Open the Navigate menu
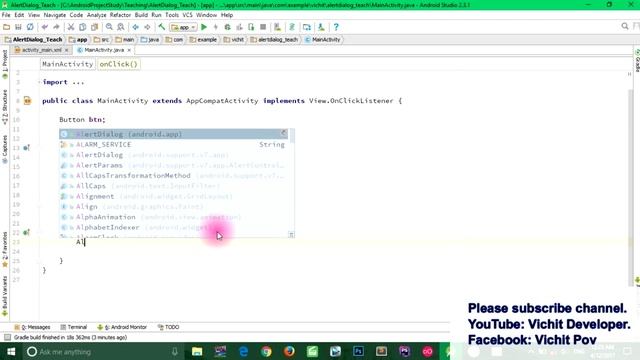 [x=55, y=15]
